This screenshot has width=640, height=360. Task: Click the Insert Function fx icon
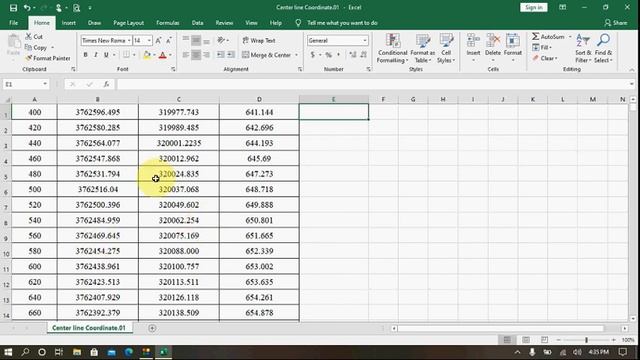[106, 84]
